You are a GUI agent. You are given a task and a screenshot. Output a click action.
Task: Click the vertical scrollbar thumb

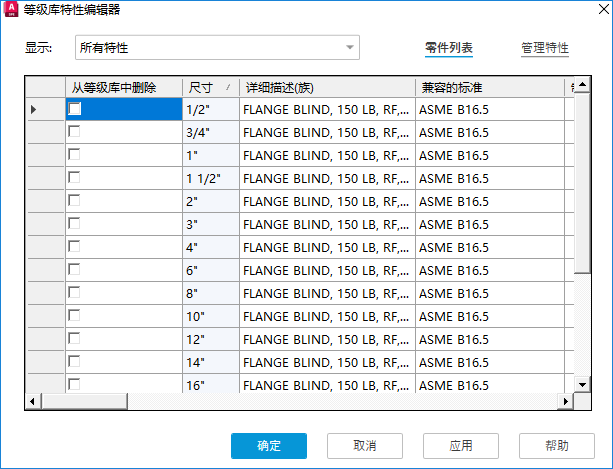tap(583, 180)
